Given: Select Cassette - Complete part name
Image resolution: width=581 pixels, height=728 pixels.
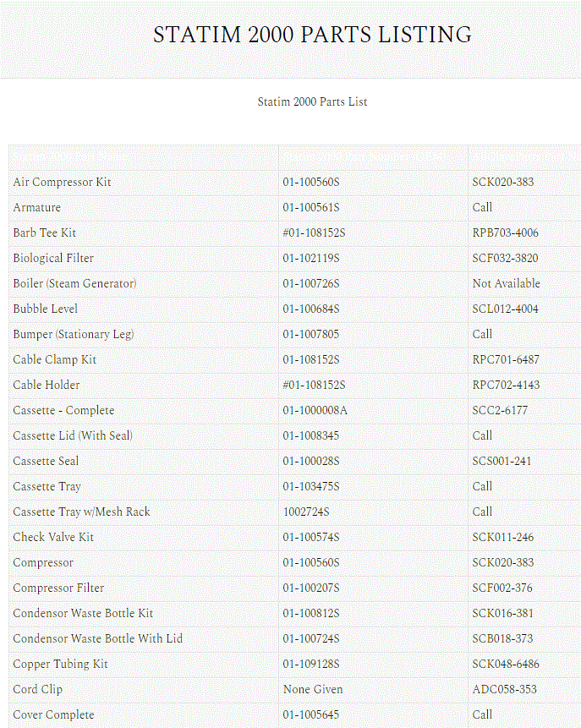Looking at the screenshot, I should (x=63, y=410).
